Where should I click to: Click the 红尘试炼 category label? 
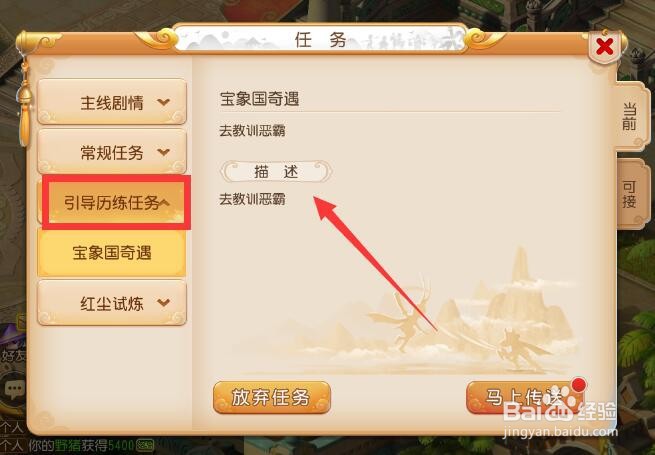pos(112,303)
